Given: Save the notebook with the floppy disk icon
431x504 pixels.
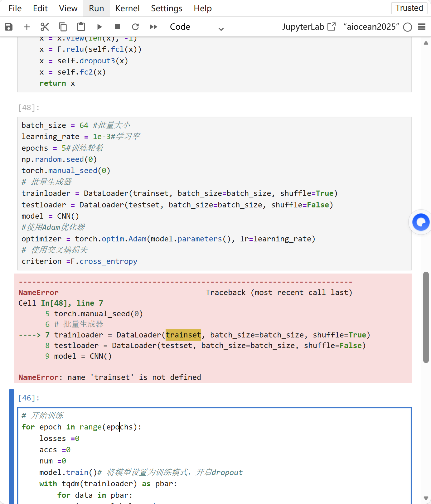Looking at the screenshot, I should [9, 27].
